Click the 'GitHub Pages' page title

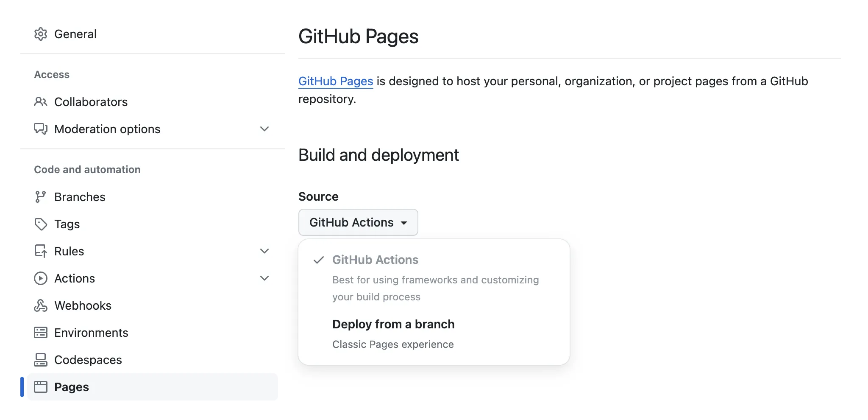point(358,36)
